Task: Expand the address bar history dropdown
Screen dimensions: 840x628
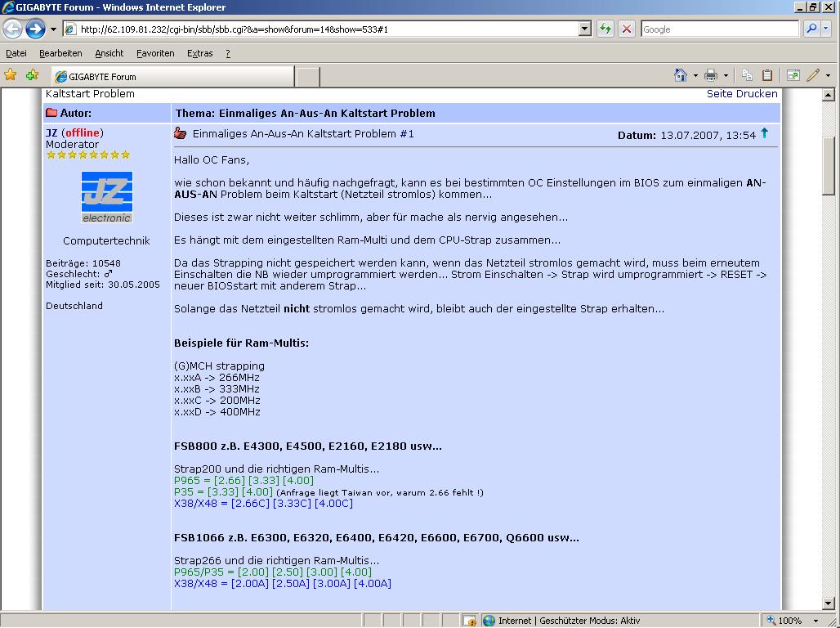Action: 585,29
